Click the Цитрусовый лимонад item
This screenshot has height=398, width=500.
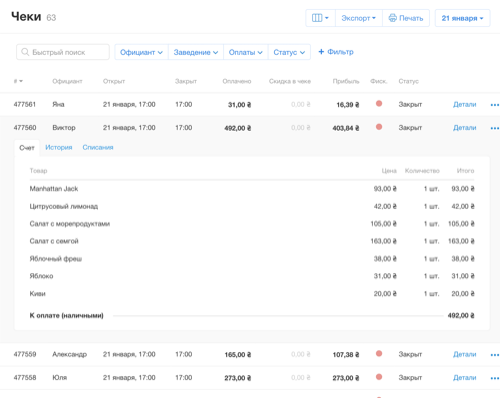coord(64,206)
